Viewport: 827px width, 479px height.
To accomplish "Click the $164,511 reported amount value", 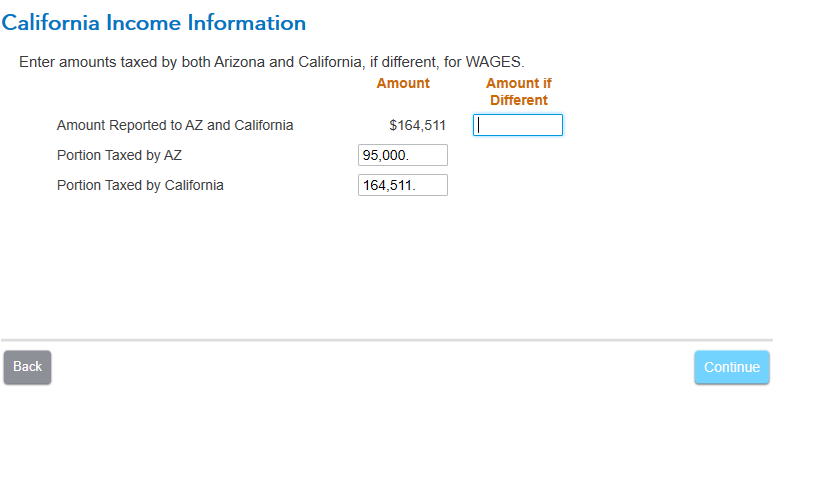I will pos(417,125).
